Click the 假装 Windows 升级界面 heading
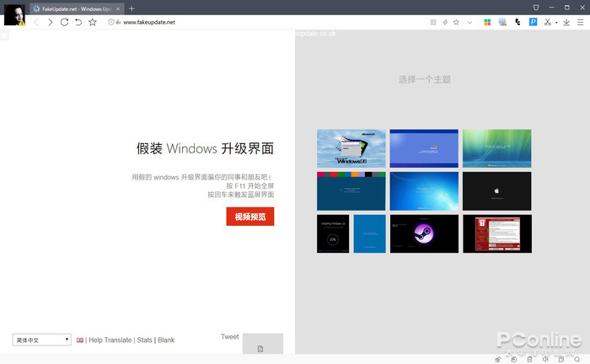The image size is (590, 364). pos(205,148)
